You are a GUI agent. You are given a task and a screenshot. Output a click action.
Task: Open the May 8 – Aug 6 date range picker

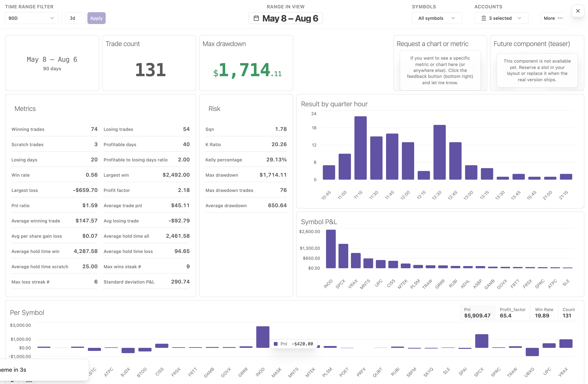[x=286, y=18]
